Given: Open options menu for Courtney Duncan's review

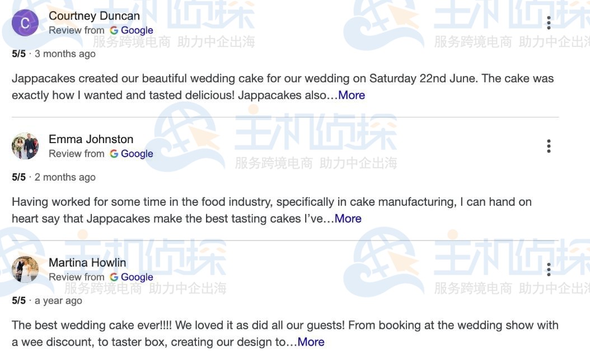Looking at the screenshot, I should tap(549, 23).
